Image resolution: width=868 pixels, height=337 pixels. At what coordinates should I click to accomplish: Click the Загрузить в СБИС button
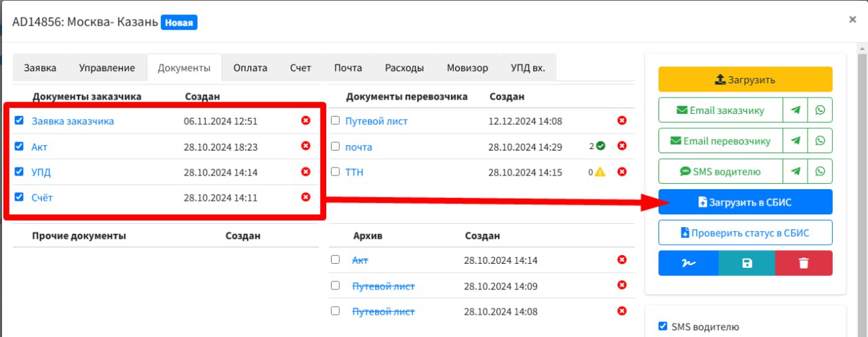pyautogui.click(x=745, y=202)
